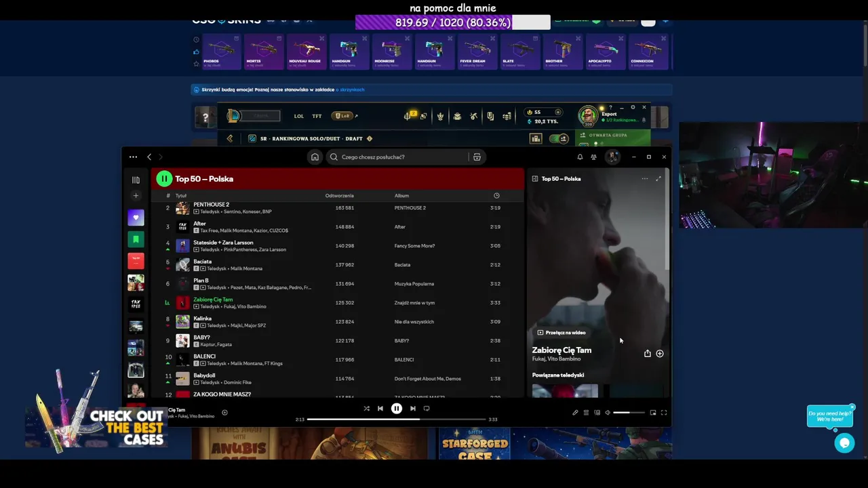Go back in Spotify navigation
This screenshot has width=868, height=488.
point(149,157)
